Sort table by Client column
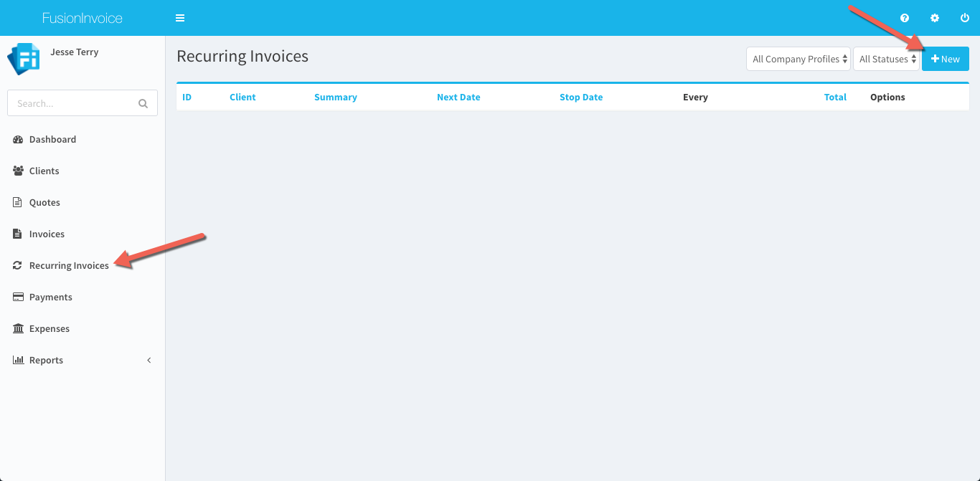This screenshot has height=481, width=980. (x=242, y=97)
